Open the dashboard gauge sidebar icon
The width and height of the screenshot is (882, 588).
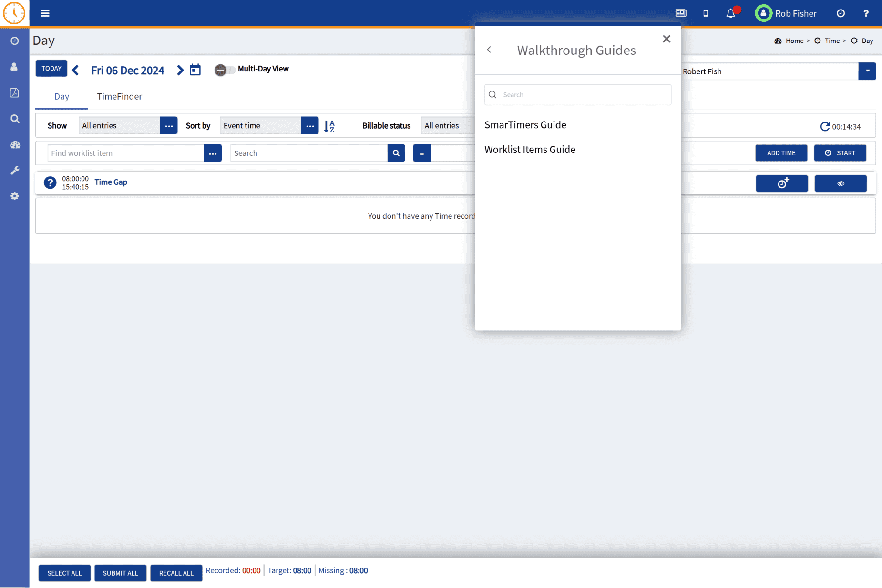(x=15, y=145)
